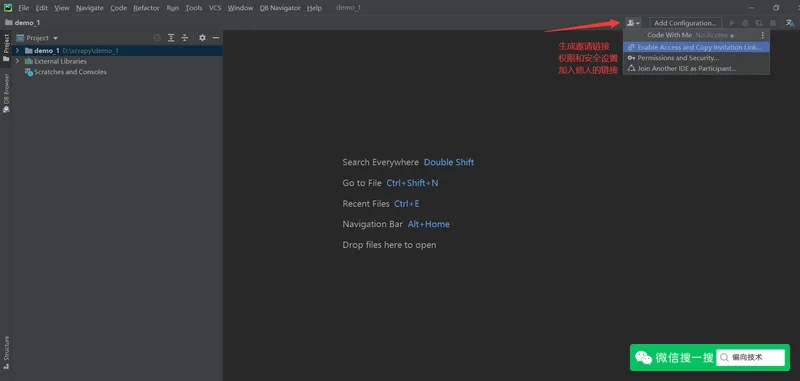Click the Run with Coverage icon
This screenshot has width=800, height=381.
tap(759, 23)
